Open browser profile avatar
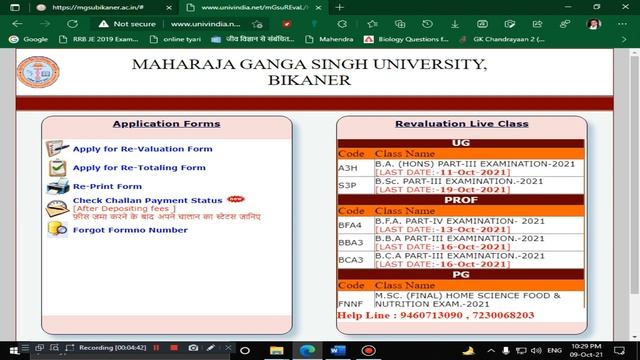This screenshot has height=360, width=640. pos(593,24)
